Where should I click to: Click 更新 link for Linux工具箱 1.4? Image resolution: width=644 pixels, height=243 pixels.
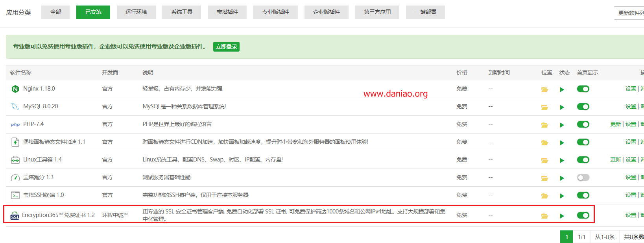615,160
